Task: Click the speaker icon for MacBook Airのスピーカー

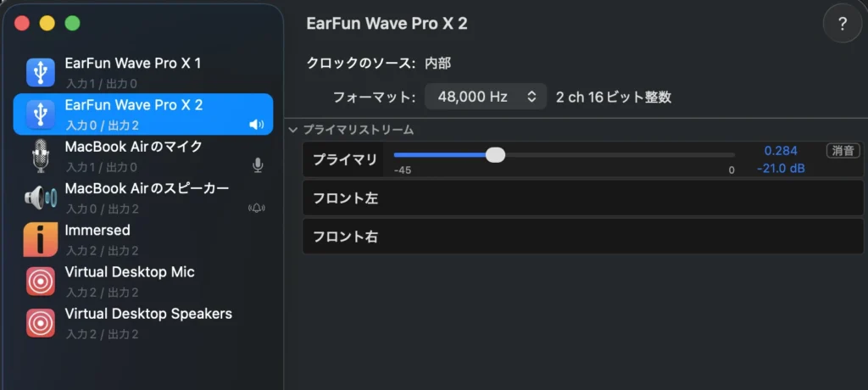Action: tap(41, 198)
